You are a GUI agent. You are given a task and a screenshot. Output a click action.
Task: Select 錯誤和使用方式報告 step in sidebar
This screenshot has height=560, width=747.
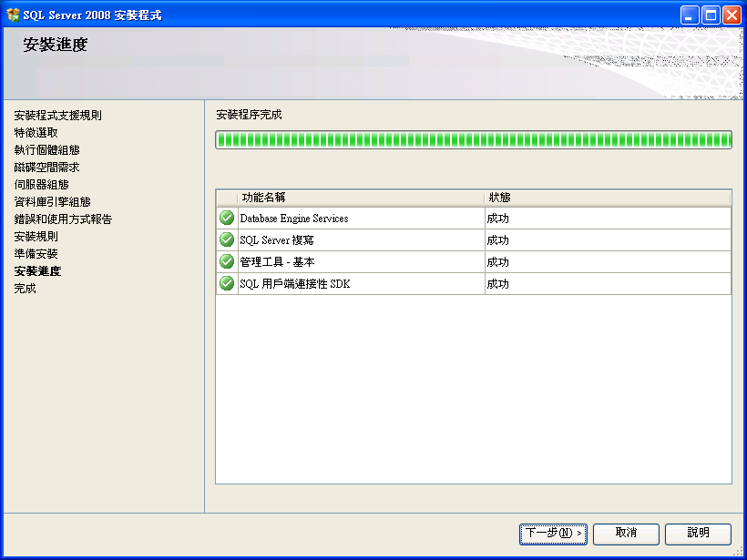[x=63, y=219]
